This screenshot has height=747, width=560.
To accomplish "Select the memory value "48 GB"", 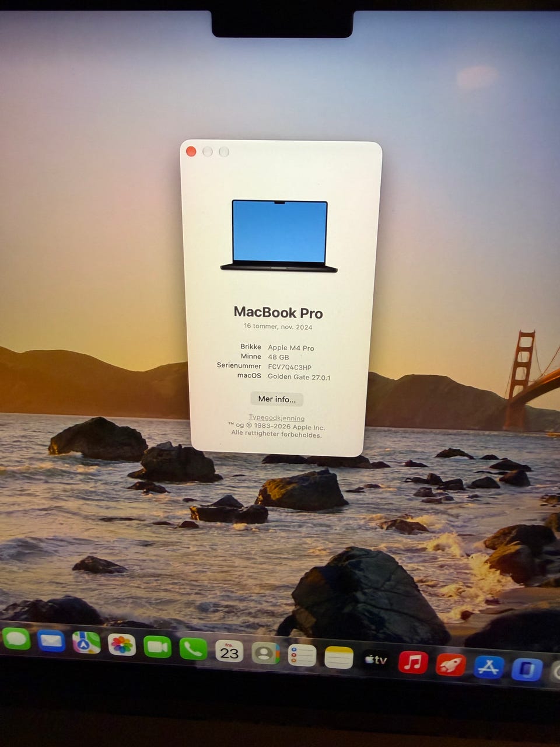I will coord(278,357).
